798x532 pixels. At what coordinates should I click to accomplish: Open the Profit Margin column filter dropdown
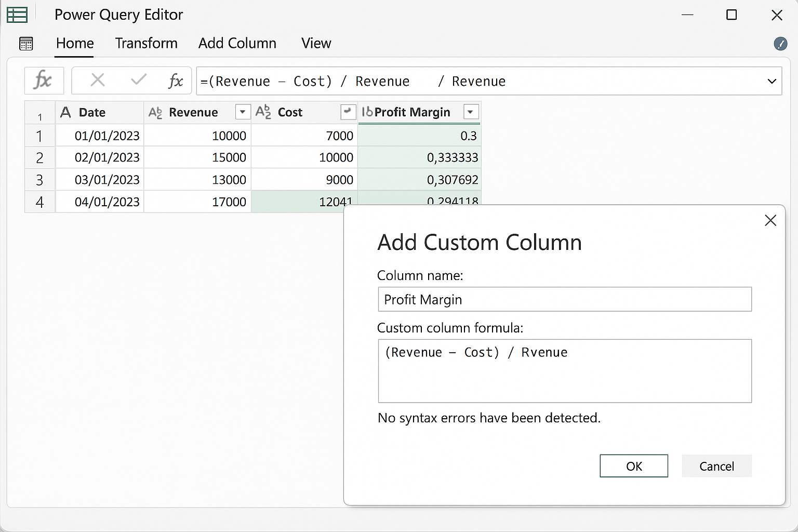click(x=470, y=112)
